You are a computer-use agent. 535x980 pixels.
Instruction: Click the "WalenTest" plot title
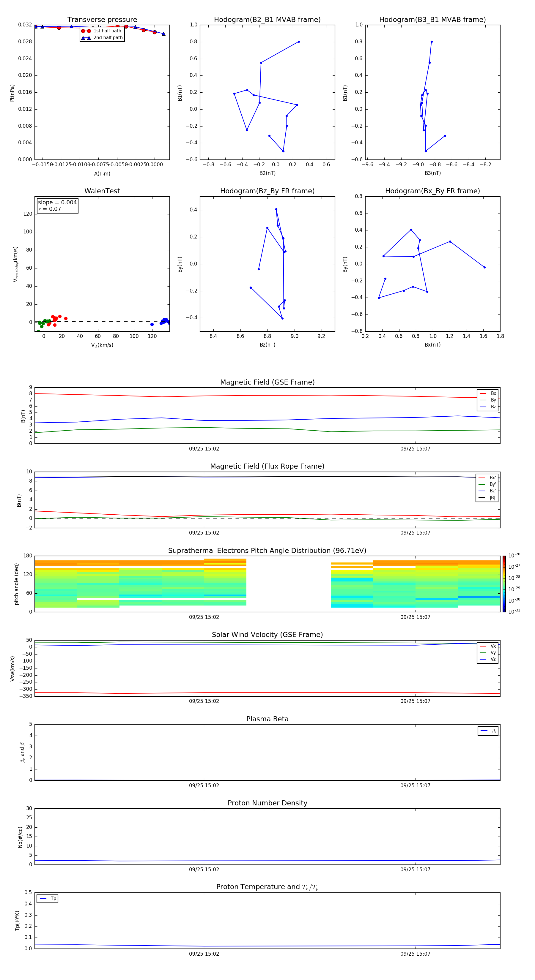[102, 191]
